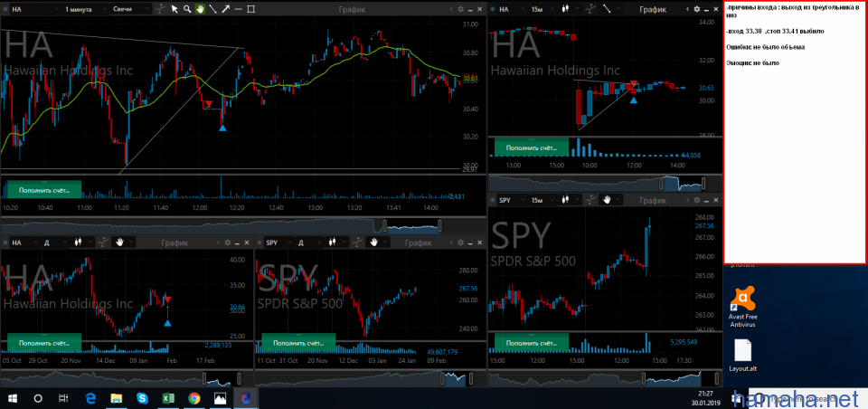This screenshot has height=409, width=868.
Task: Select hand tool in SPY 15m chart
Action: (607, 199)
